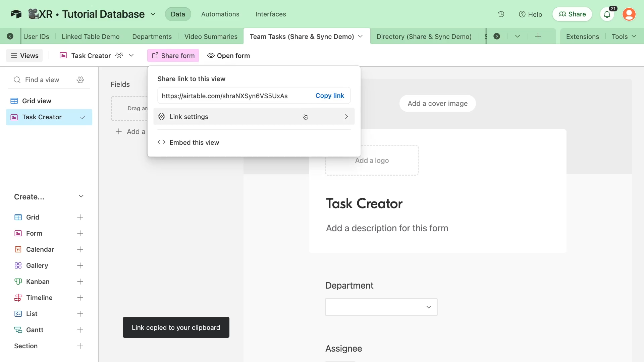This screenshot has width=644, height=362.
Task: Add a new table with plus icon
Action: point(538,37)
